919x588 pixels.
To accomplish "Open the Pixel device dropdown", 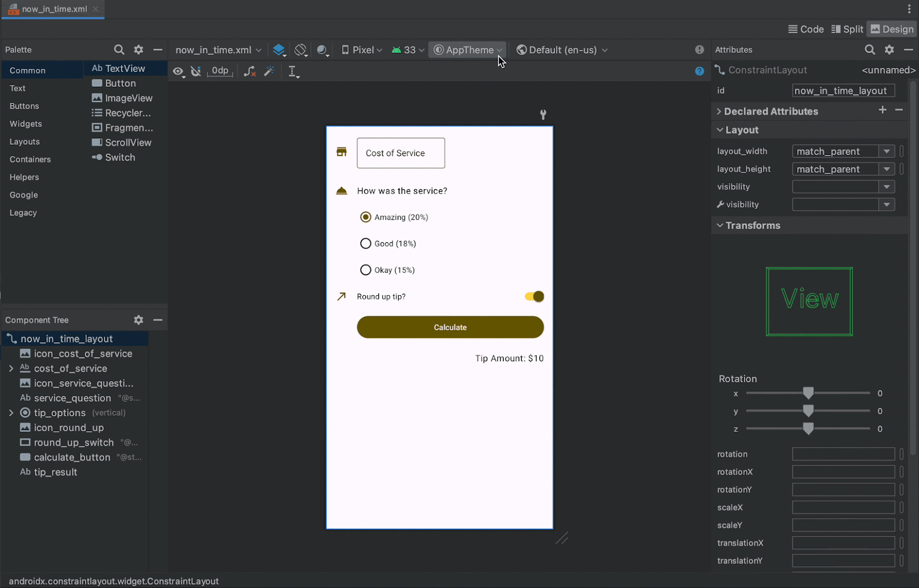I will coord(361,50).
